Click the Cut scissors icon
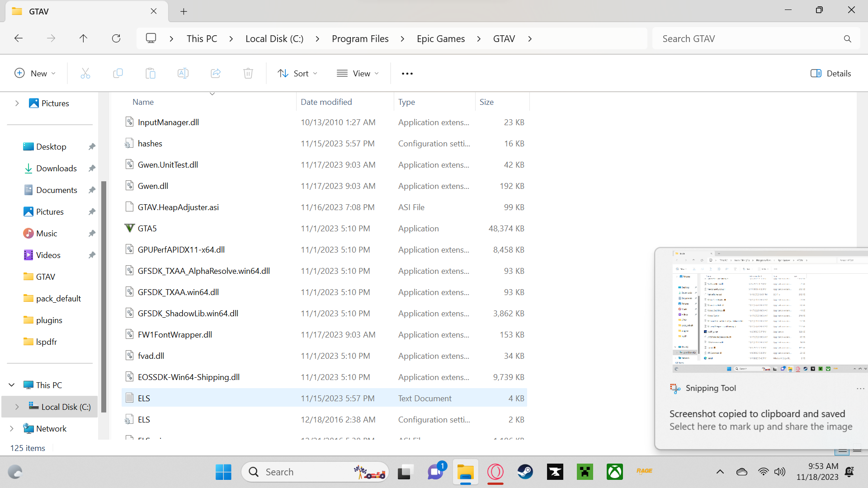Image resolution: width=868 pixels, height=488 pixels. pyautogui.click(x=85, y=73)
